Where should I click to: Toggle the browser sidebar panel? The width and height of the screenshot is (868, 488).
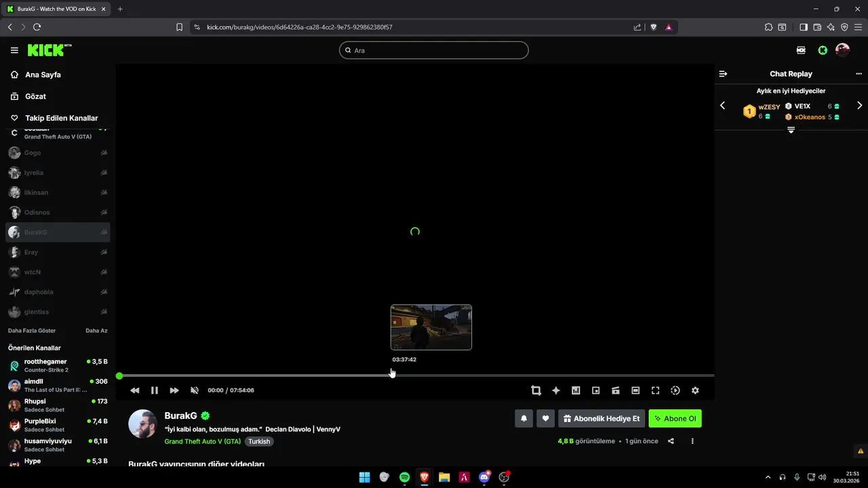(804, 27)
